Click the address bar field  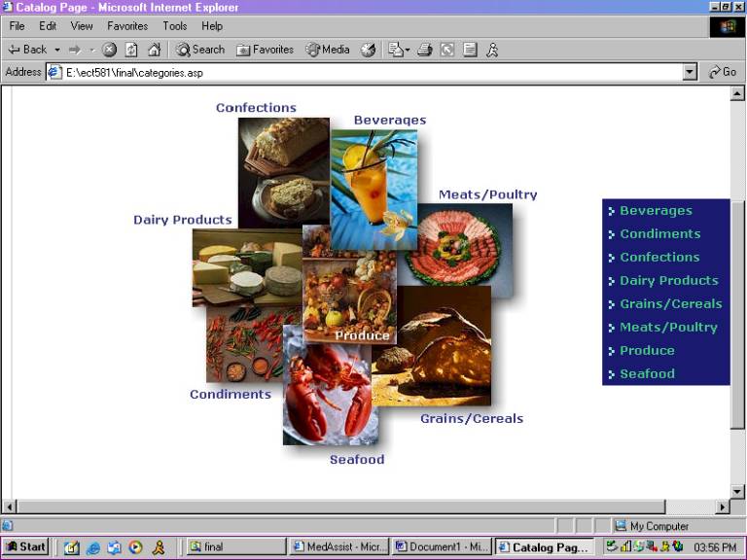click(365, 72)
